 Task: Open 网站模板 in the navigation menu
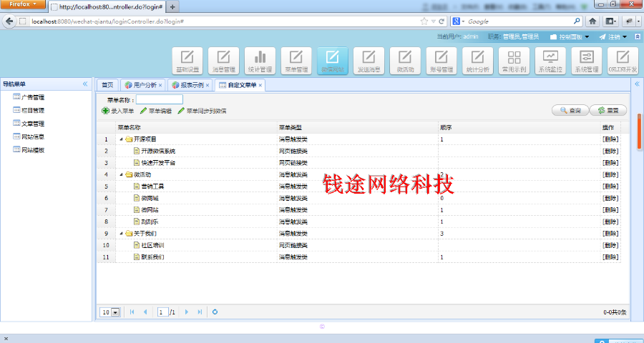click(x=29, y=150)
